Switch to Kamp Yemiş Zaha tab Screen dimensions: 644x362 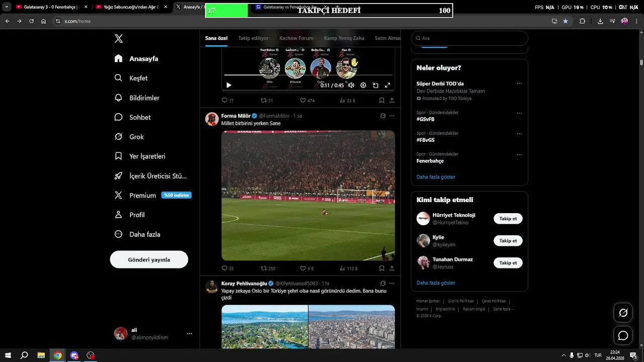point(344,38)
